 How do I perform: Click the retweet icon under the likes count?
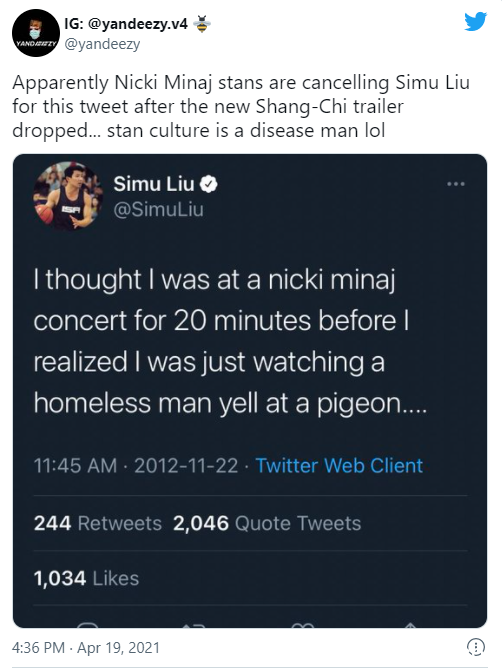point(194,625)
